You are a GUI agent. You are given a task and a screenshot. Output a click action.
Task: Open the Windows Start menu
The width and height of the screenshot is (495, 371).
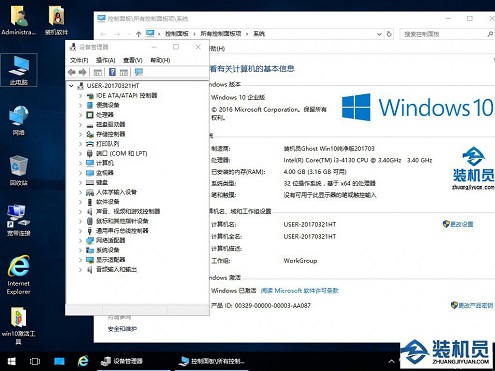coord(12,361)
